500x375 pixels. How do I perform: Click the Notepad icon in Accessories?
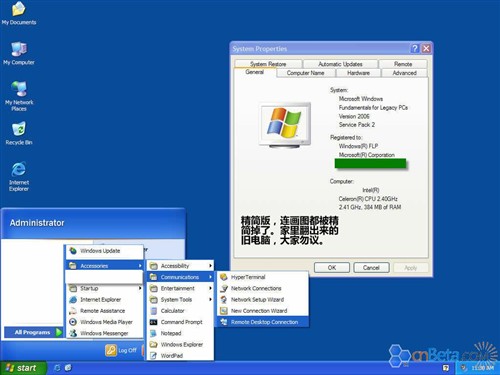click(153, 333)
